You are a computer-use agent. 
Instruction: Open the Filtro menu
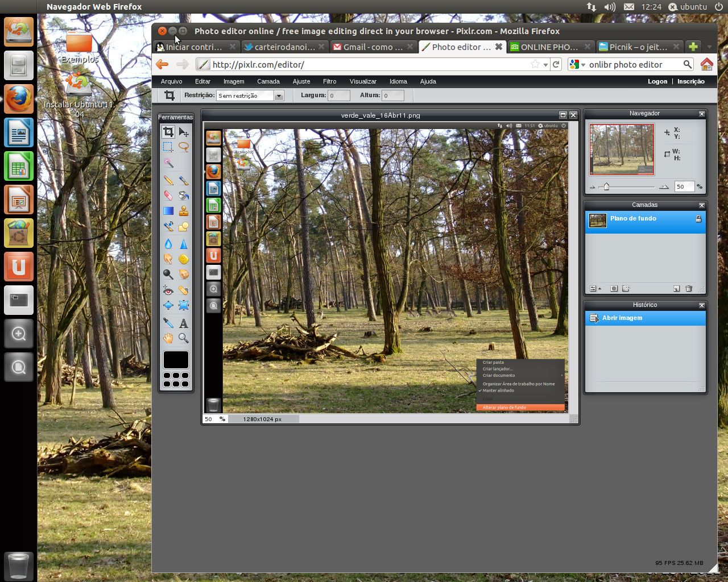329,81
